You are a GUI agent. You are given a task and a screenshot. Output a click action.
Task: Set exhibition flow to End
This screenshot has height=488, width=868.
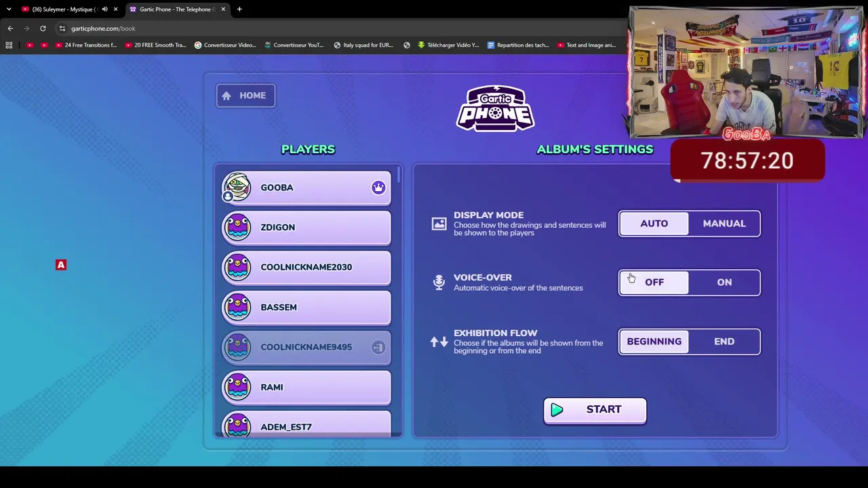click(724, 342)
